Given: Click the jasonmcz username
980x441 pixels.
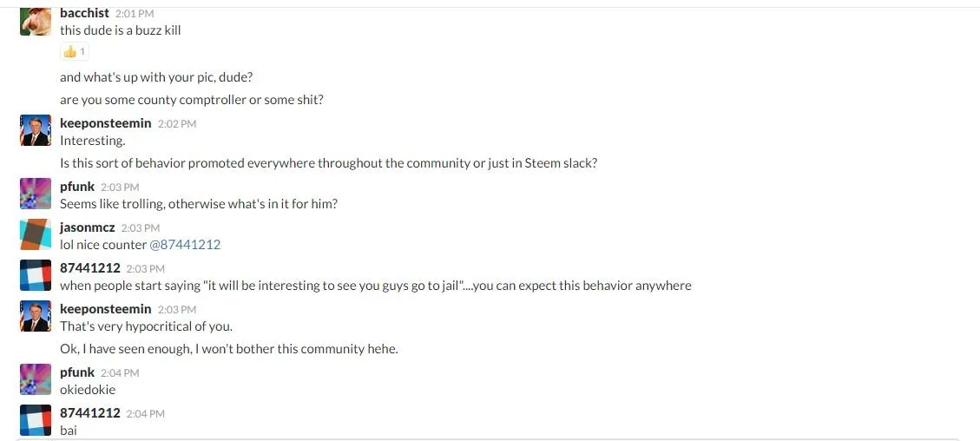Looking at the screenshot, I should click(88, 227).
